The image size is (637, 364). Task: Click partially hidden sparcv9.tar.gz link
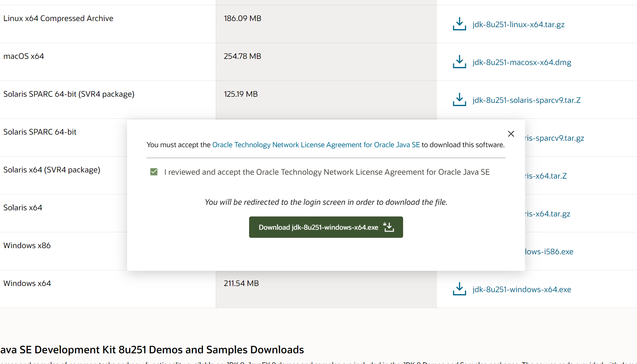(555, 138)
